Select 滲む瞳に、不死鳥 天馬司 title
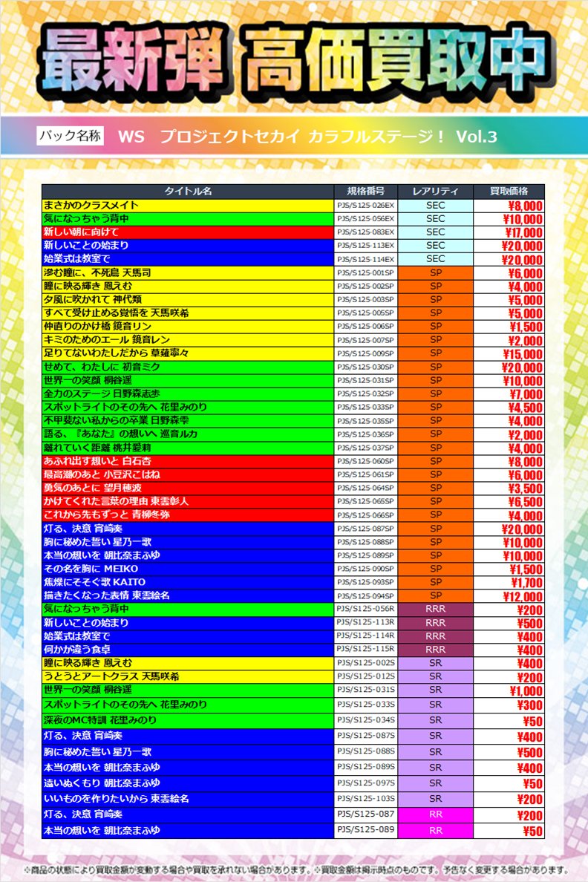The image size is (588, 882). pyautogui.click(x=98, y=272)
